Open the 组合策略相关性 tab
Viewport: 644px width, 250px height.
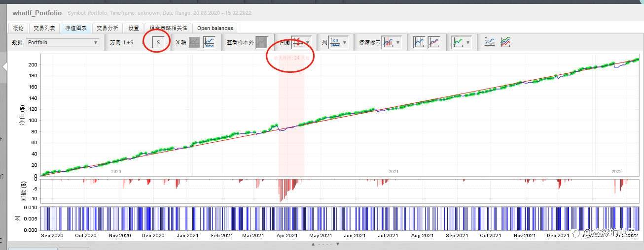168,28
